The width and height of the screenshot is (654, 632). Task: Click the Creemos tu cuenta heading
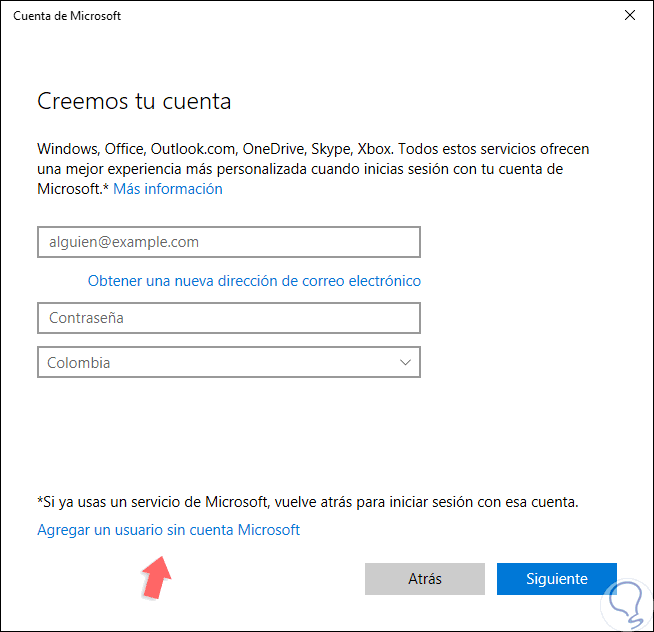134,101
